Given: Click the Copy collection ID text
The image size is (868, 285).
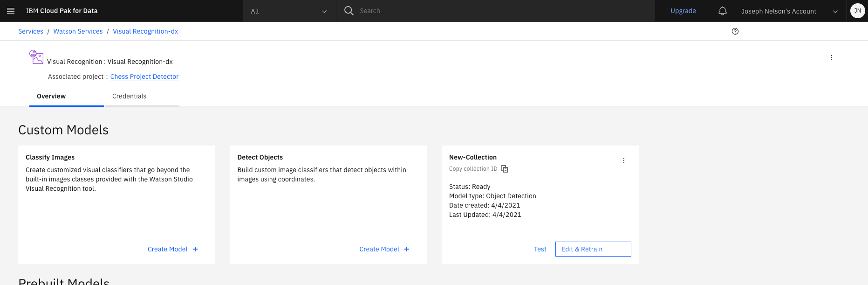Looking at the screenshot, I should 473,169.
